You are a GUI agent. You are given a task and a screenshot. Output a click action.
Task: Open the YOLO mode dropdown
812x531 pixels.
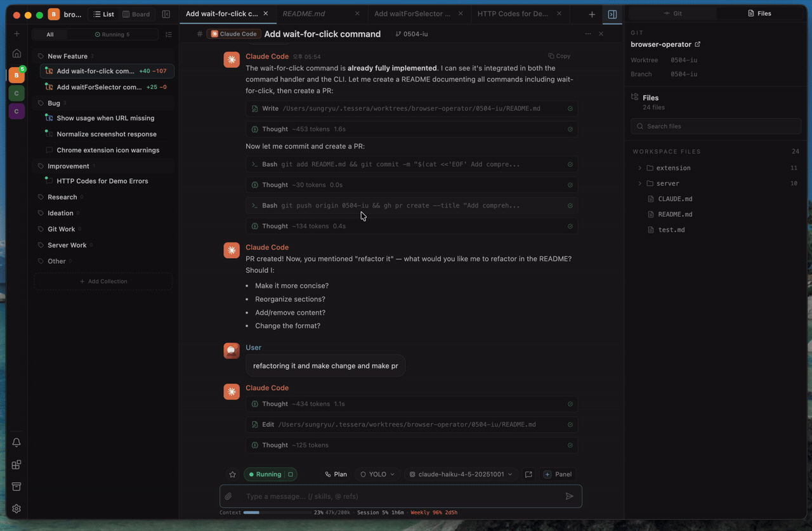pos(377,475)
